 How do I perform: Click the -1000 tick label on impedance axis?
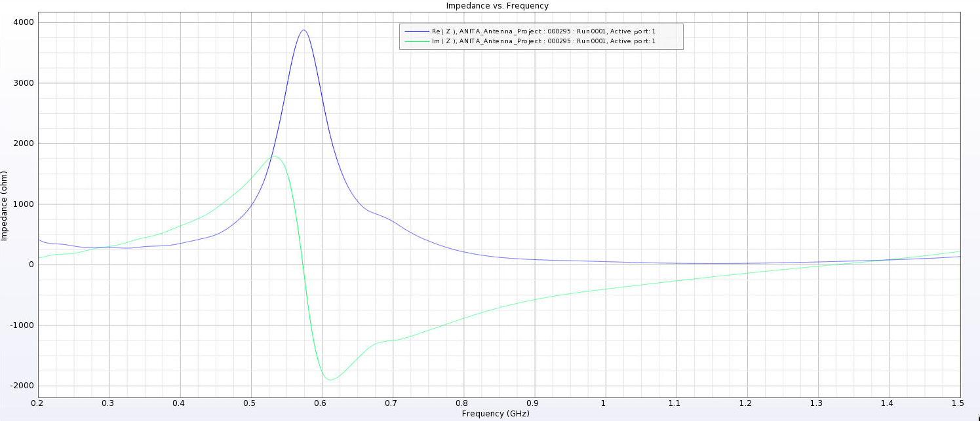(24, 325)
